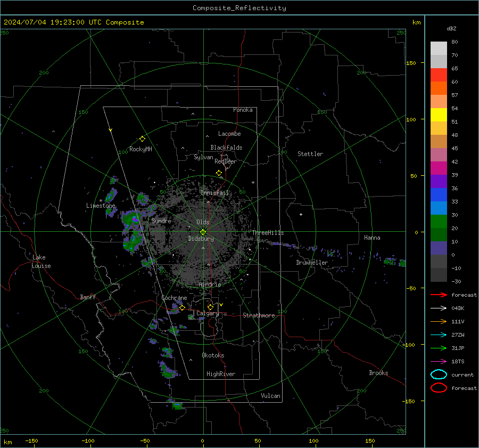The width and height of the screenshot is (479, 448).
Task: Click the Lacombe city label
Action: pos(229,134)
